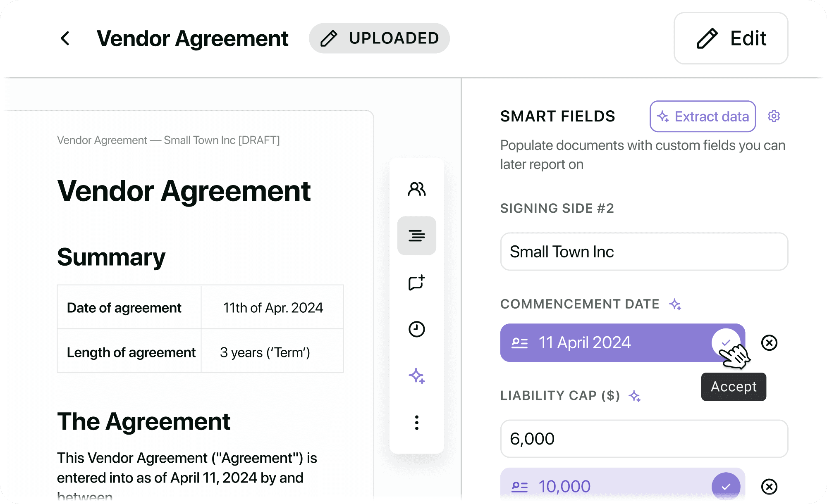Add a comment using the speech bubble icon
The height and width of the screenshot is (504, 827).
416,283
